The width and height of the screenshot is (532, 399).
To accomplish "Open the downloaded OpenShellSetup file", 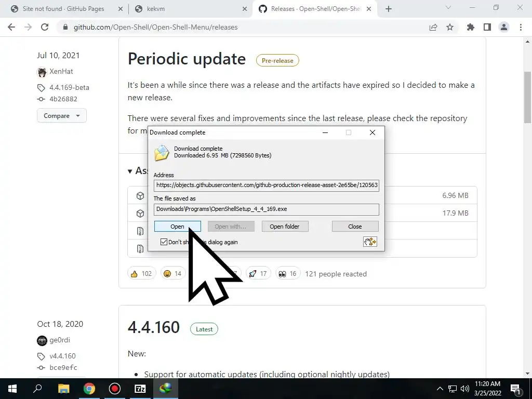I will point(178,227).
